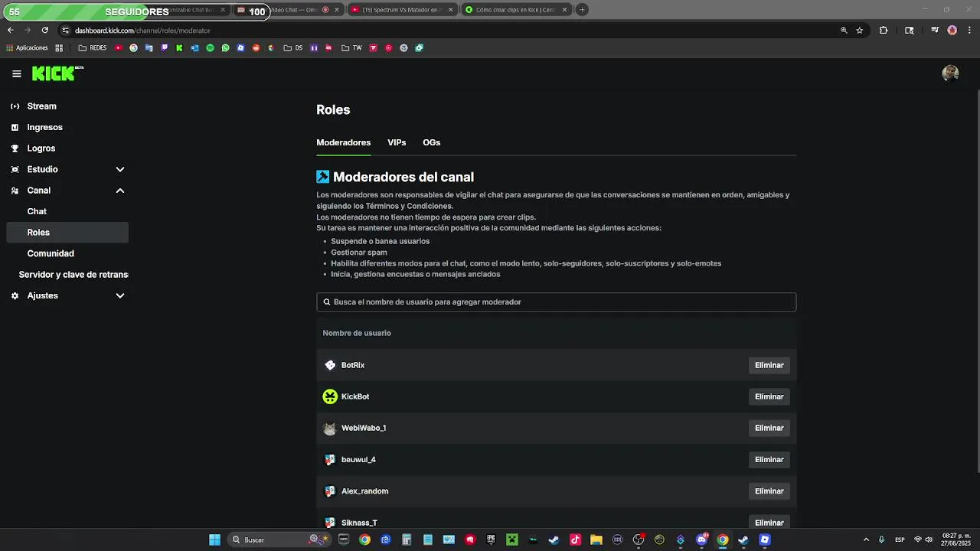Open the Windows Start menu
Screen dimensions: 980x551
(x=215, y=540)
